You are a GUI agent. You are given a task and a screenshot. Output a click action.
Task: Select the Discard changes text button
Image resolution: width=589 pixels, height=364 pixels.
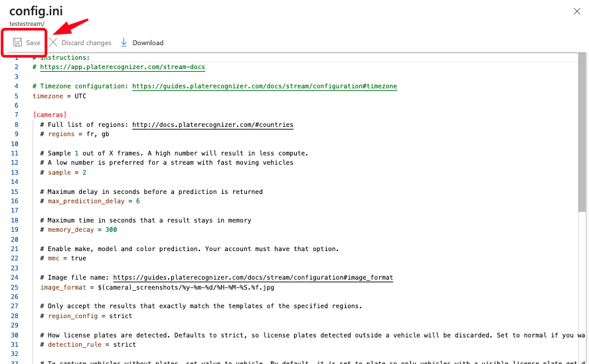[x=86, y=43]
